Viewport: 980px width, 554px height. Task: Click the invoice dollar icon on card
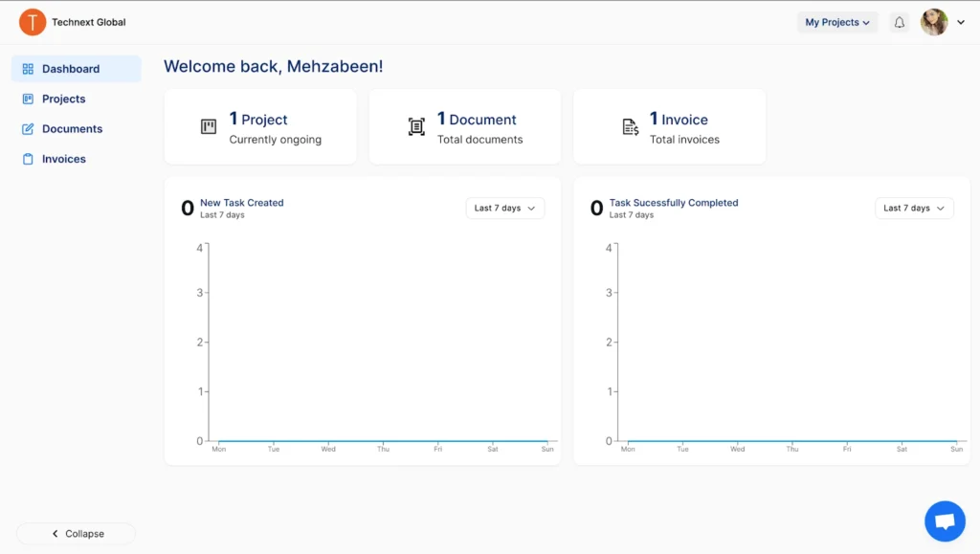(631, 126)
